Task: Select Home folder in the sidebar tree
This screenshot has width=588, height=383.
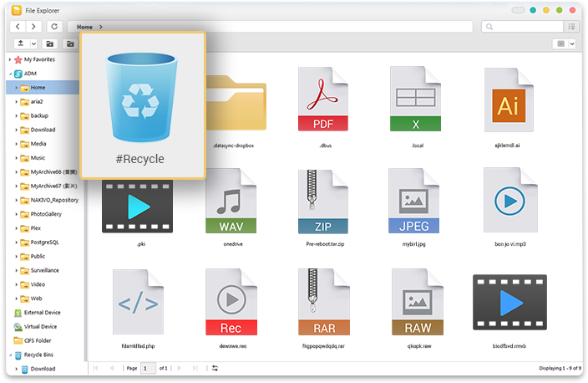Action: click(43, 88)
